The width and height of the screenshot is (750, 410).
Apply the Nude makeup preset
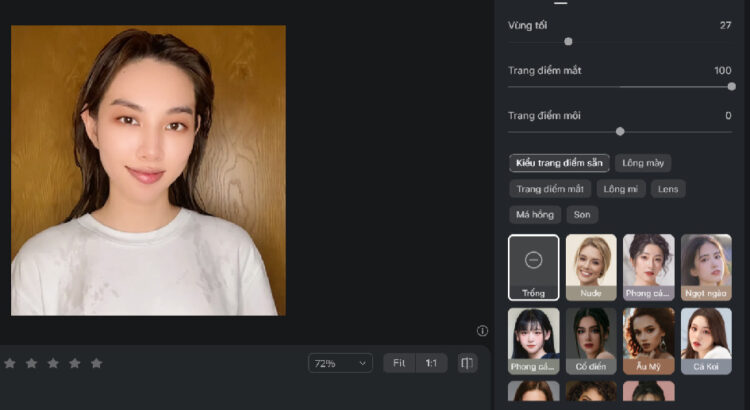tap(591, 267)
